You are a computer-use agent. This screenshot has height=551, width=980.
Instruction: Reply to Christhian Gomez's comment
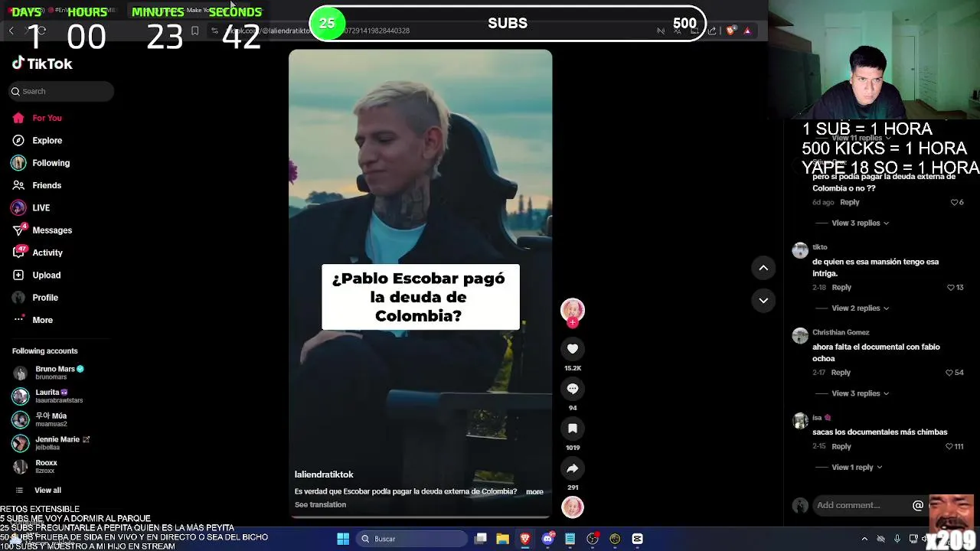841,373
